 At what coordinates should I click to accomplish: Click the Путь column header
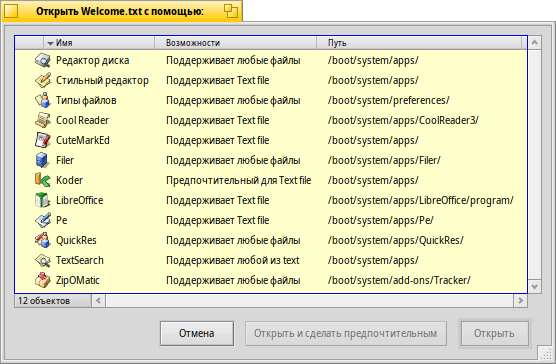pyautogui.click(x=419, y=43)
